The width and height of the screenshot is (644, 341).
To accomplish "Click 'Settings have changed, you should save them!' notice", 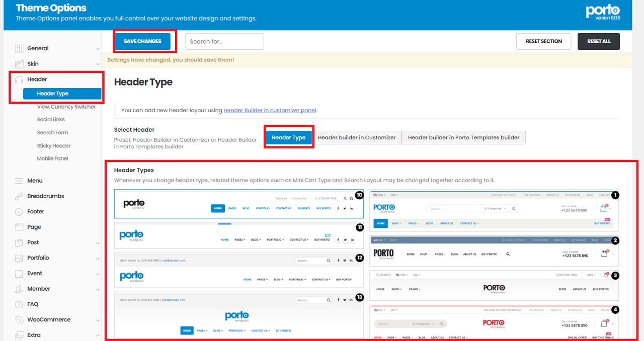I will click(x=171, y=60).
